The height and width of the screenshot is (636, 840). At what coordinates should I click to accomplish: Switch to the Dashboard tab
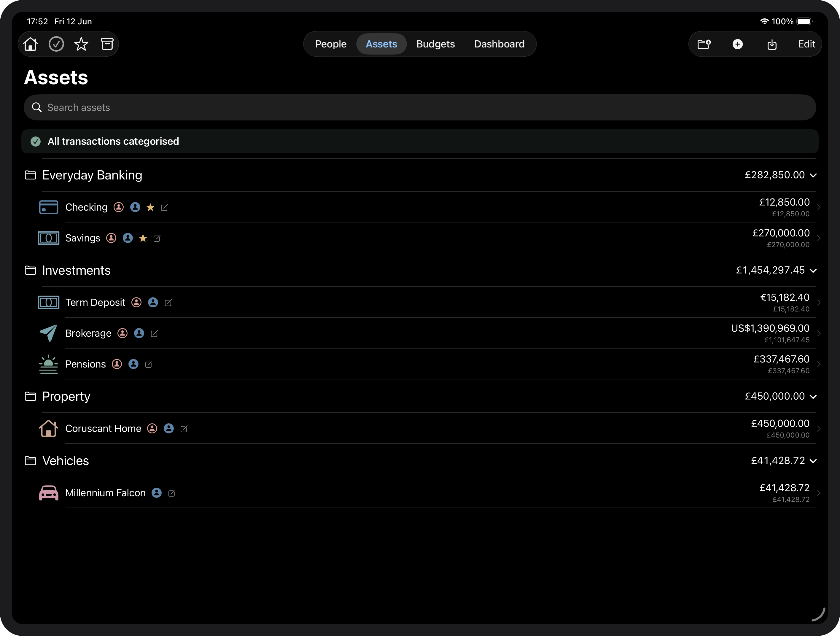click(x=499, y=44)
